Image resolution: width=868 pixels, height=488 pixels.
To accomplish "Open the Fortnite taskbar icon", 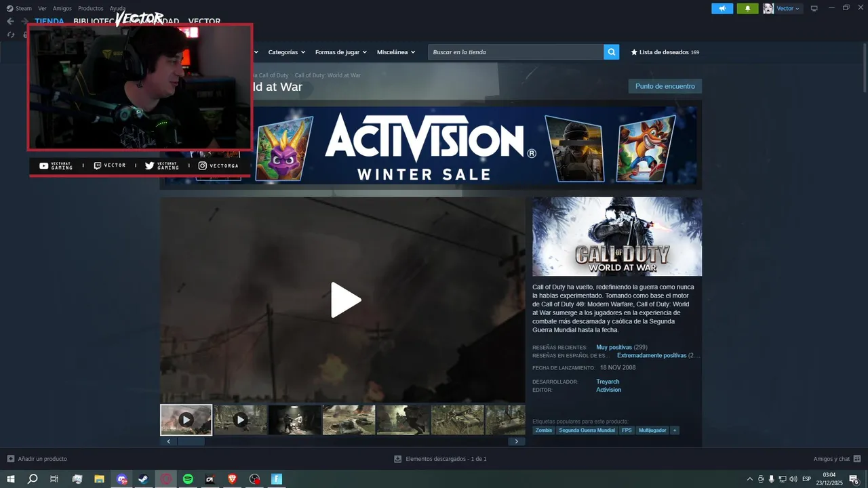I will [x=277, y=479].
